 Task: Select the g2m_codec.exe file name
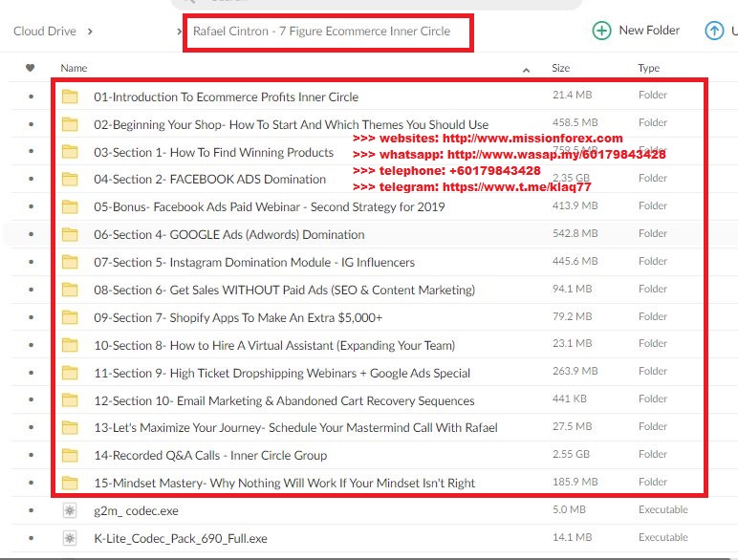click(x=136, y=511)
